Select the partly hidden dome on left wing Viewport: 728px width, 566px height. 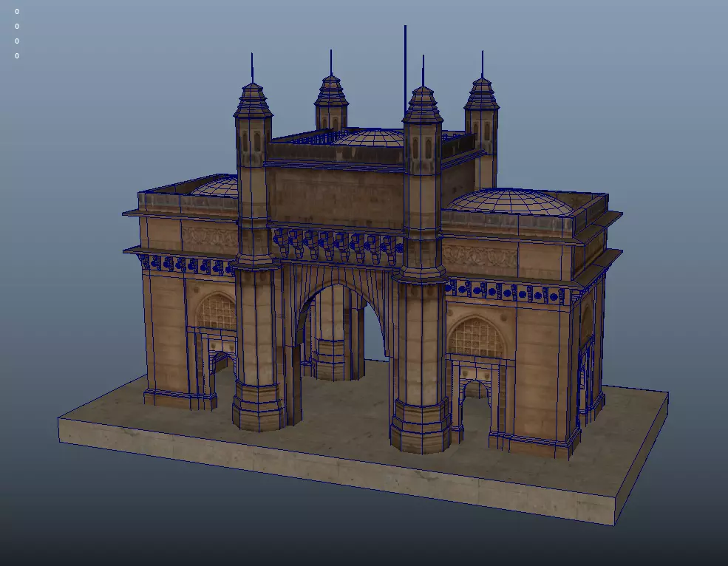pyautogui.click(x=217, y=185)
